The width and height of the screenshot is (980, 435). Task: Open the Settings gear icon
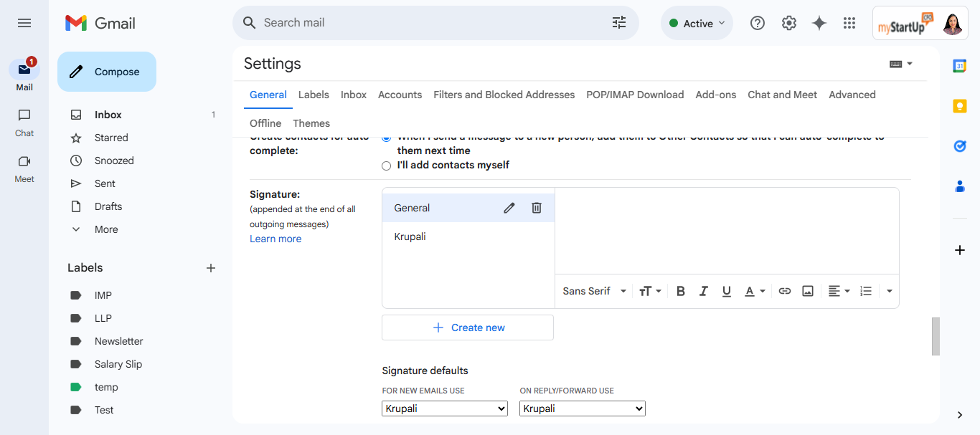point(789,23)
